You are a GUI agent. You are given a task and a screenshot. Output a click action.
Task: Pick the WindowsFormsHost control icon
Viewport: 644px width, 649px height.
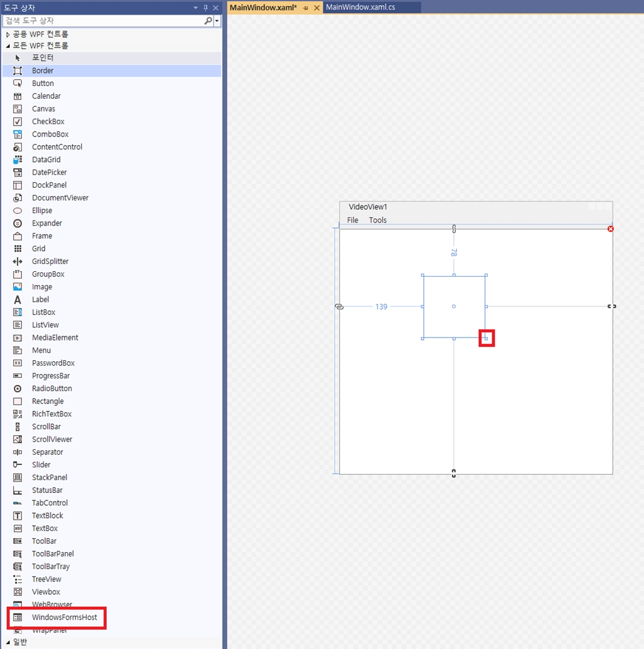[x=18, y=617]
